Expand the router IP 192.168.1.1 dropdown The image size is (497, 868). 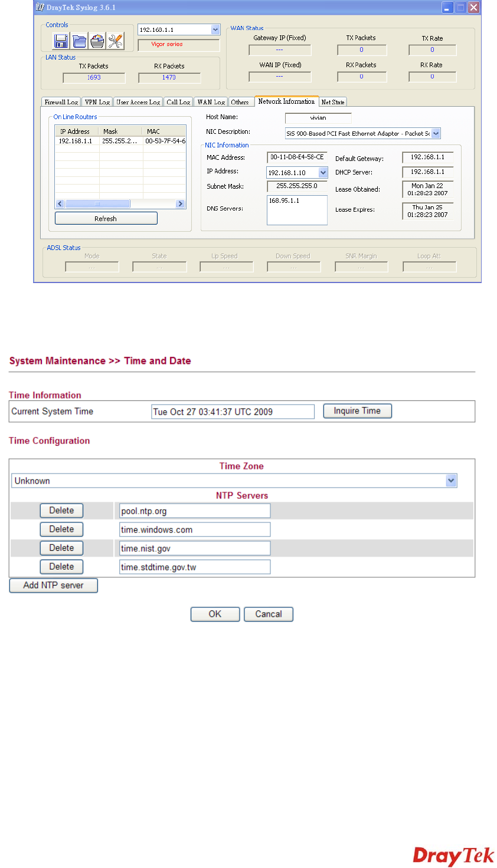click(x=215, y=29)
